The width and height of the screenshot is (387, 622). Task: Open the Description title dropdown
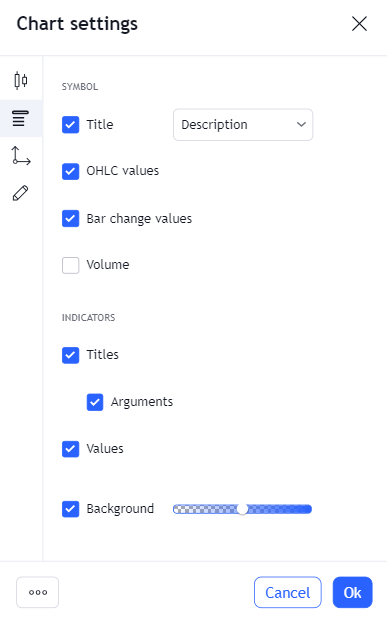[x=243, y=125]
